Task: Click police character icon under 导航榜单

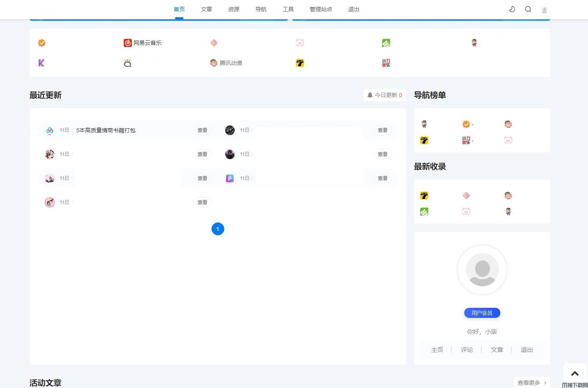Action: [424, 124]
